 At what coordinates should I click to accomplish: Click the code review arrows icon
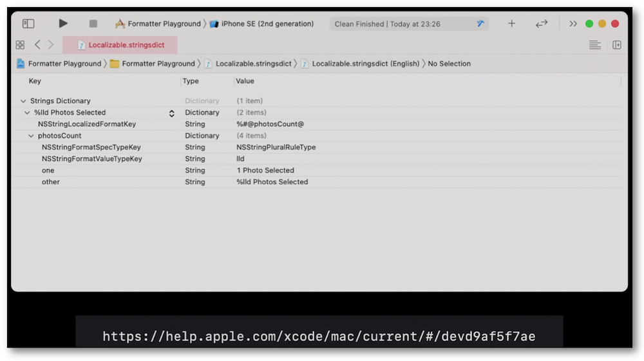coord(542,24)
